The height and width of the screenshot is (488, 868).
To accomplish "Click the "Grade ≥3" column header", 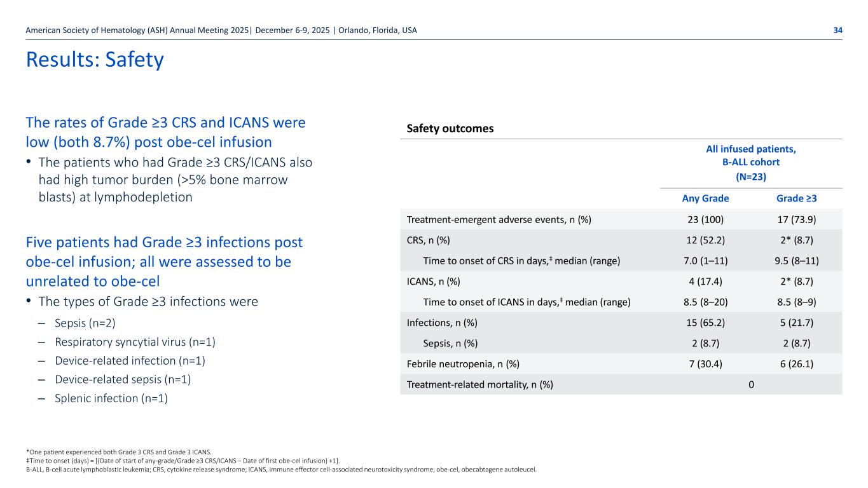I will point(797,198).
